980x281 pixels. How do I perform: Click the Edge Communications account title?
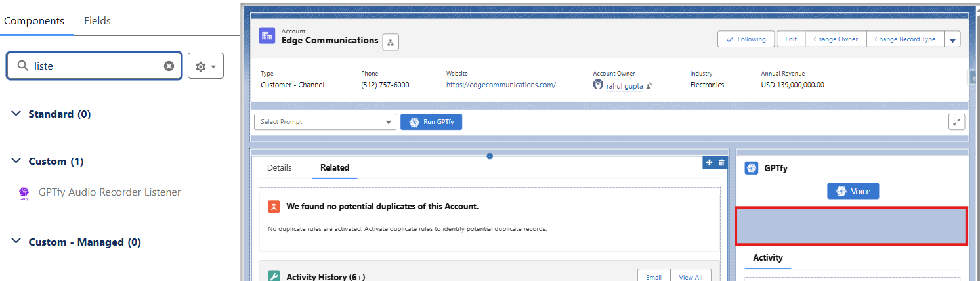pos(330,40)
